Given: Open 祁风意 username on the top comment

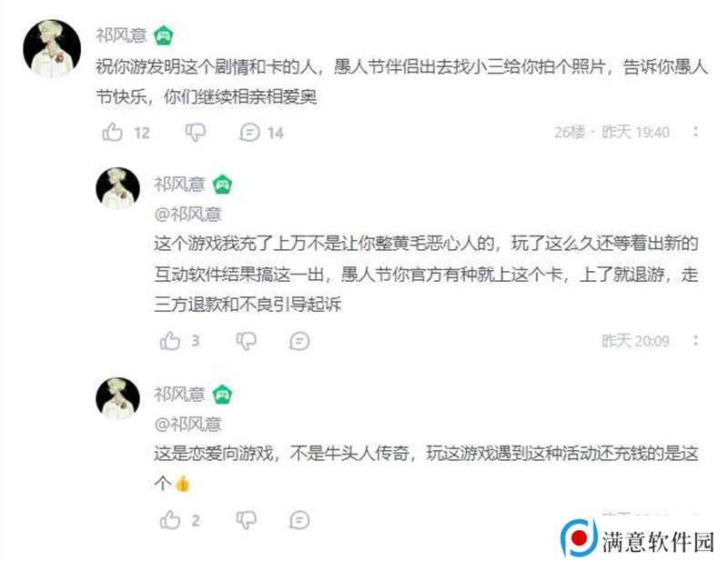Looking at the screenshot, I should pos(121,35).
